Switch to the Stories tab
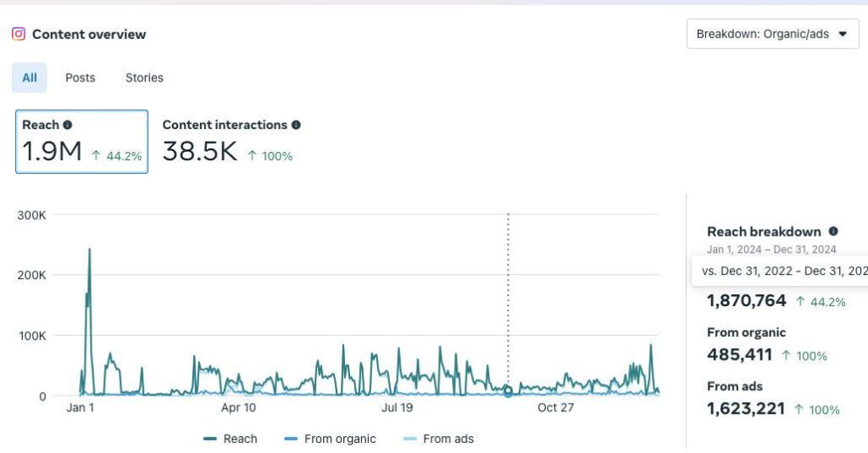868x453 pixels. [144, 77]
